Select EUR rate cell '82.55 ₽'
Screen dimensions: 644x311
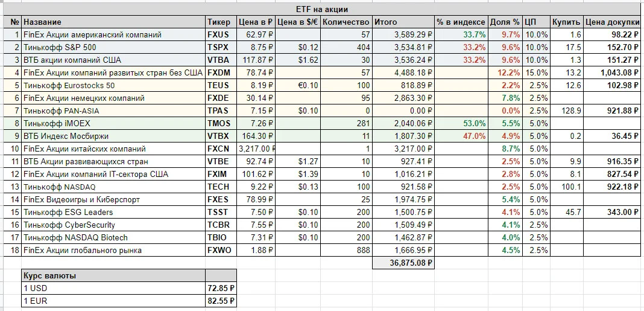click(x=221, y=301)
